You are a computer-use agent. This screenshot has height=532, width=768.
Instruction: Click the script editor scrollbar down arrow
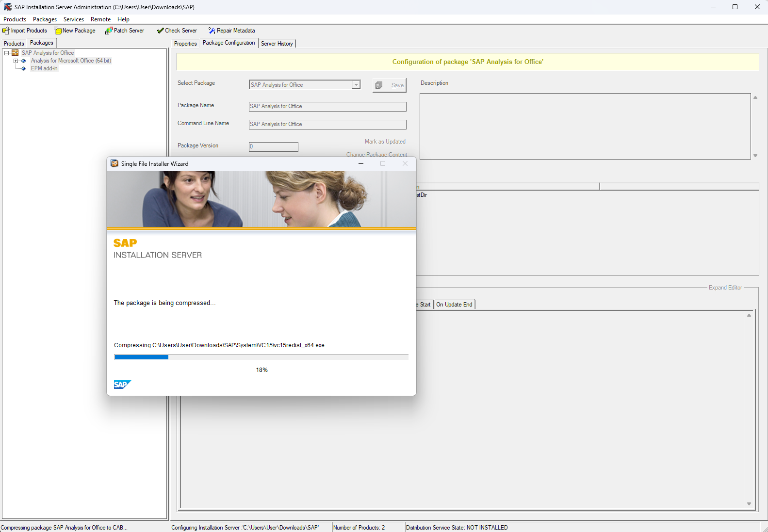pyautogui.click(x=749, y=504)
